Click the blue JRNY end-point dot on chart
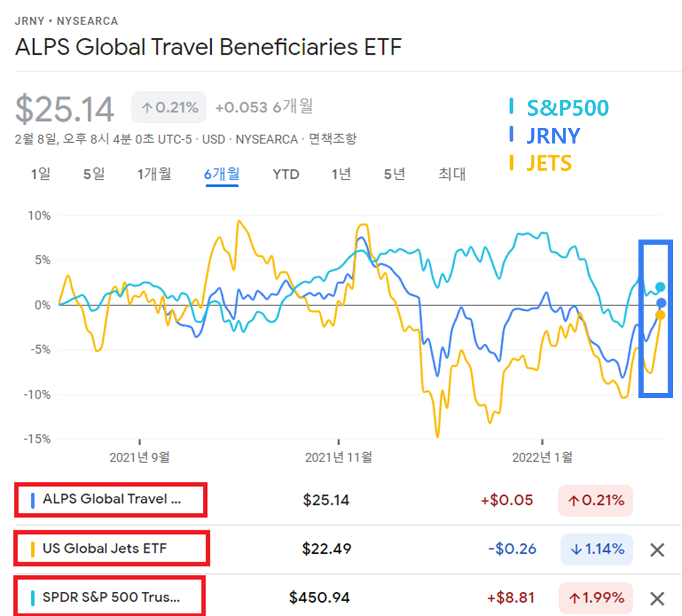The height and width of the screenshot is (616, 682). [x=661, y=303]
